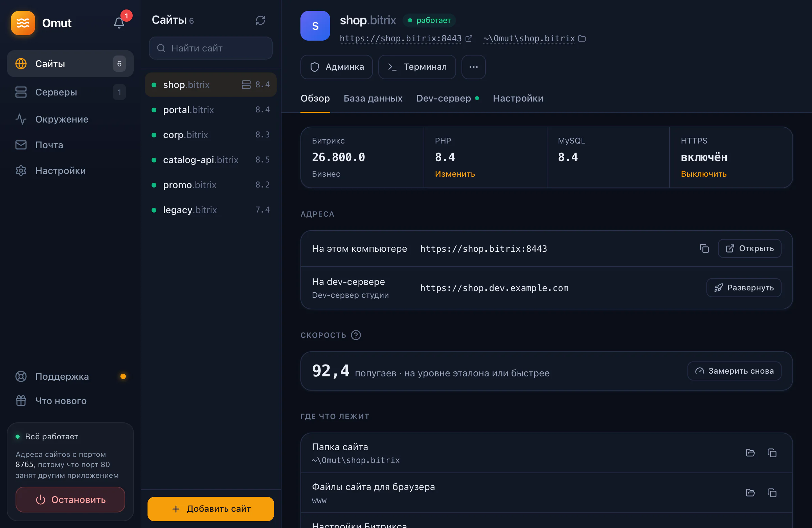The height and width of the screenshot is (528, 812).
Task: Open the Папка сайта folder in explorer
Action: click(x=750, y=453)
